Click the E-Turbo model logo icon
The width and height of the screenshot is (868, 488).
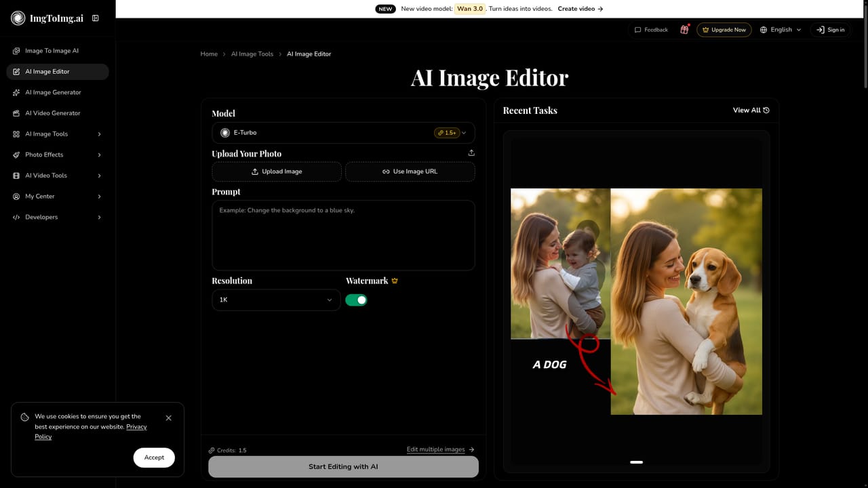(225, 133)
